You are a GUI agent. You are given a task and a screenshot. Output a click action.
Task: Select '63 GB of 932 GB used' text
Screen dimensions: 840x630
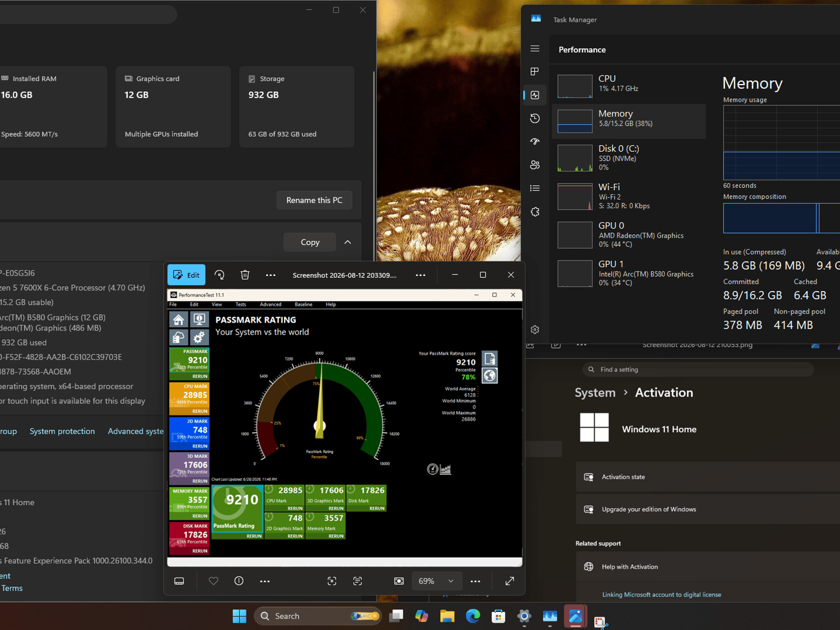pyautogui.click(x=282, y=134)
